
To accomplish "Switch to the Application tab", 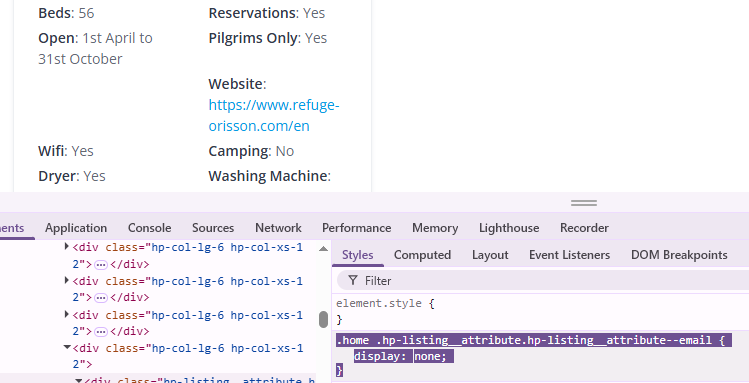I will [76, 228].
